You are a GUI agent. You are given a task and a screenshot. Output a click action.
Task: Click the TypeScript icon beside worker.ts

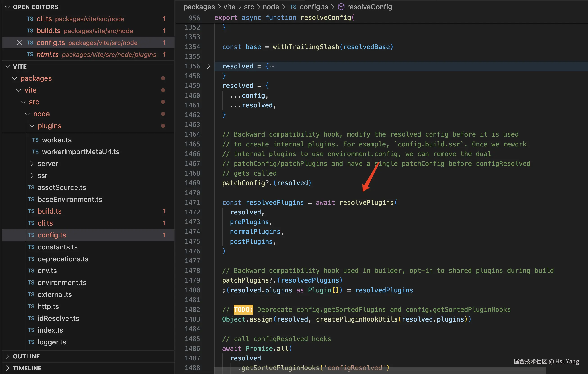pos(35,140)
